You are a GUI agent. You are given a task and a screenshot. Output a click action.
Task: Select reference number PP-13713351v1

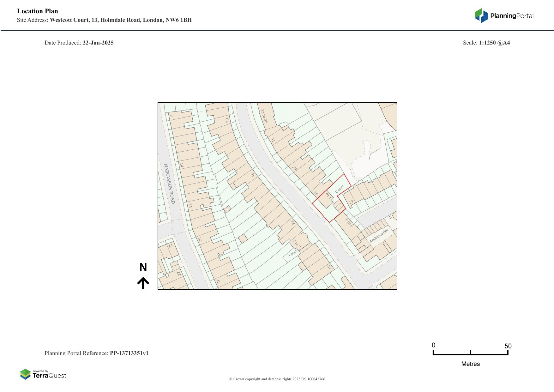click(129, 353)
